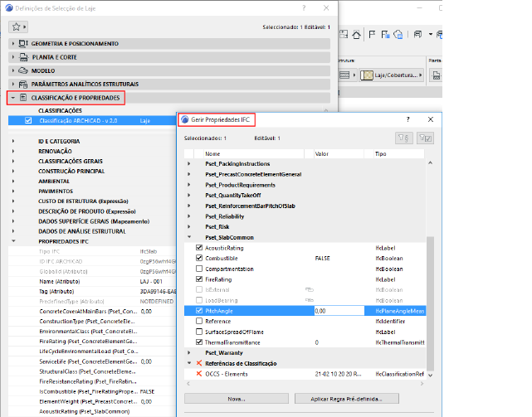Viewport: 532px width, 417px height.
Task: Open the Laje/Cobertura structure dropdown
Action: 392,75
